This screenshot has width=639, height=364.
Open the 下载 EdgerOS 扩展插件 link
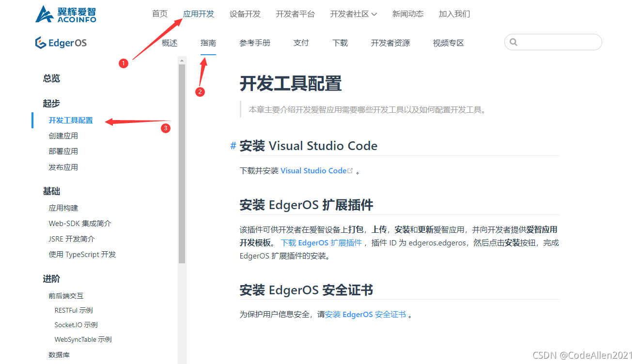point(321,243)
